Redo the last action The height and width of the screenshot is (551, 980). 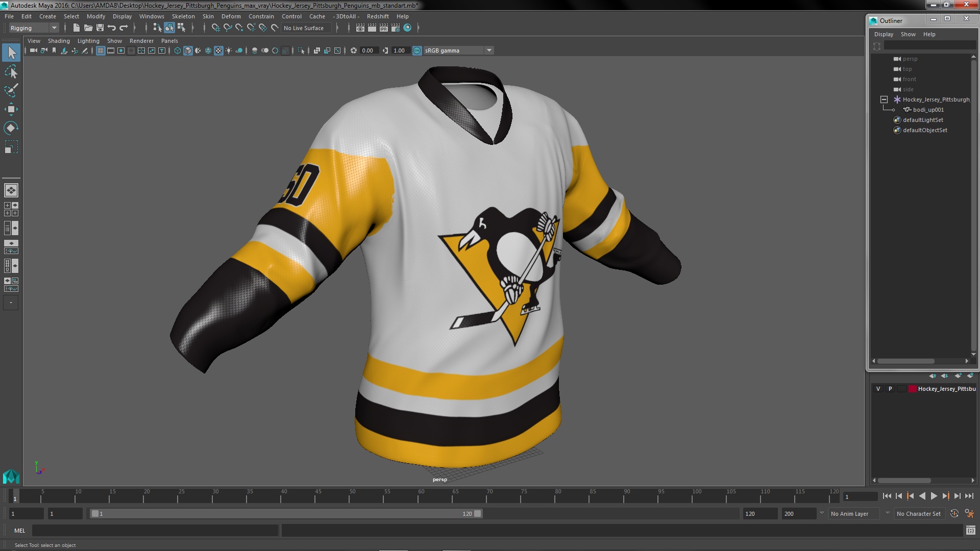coord(124,28)
